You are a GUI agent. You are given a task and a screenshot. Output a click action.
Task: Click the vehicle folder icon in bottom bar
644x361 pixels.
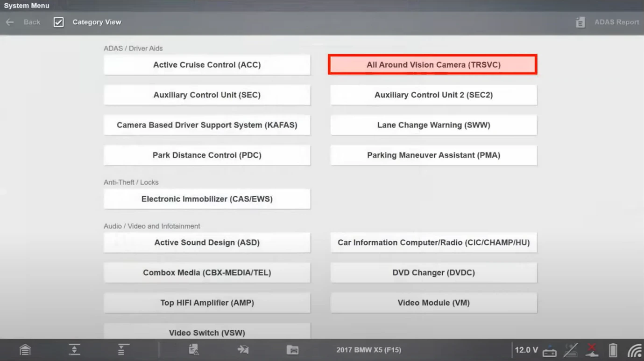(292, 350)
